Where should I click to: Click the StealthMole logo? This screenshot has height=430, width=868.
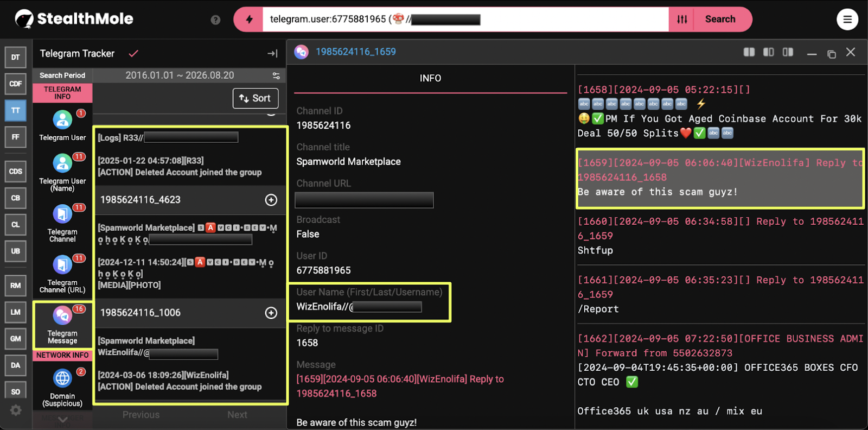(x=74, y=19)
